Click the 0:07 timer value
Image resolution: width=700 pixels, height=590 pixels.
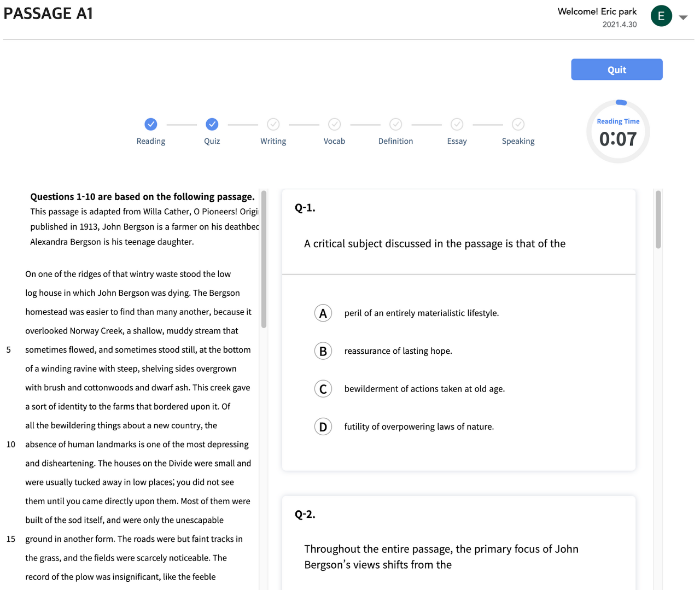pyautogui.click(x=618, y=139)
